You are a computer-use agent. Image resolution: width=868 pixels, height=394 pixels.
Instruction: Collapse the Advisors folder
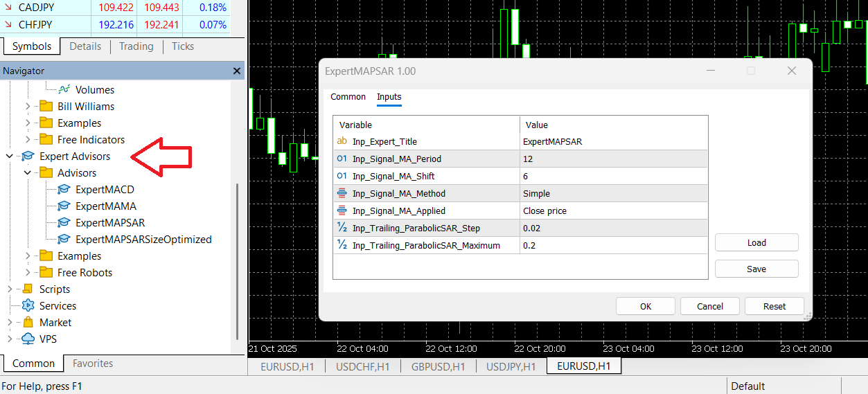(x=28, y=172)
